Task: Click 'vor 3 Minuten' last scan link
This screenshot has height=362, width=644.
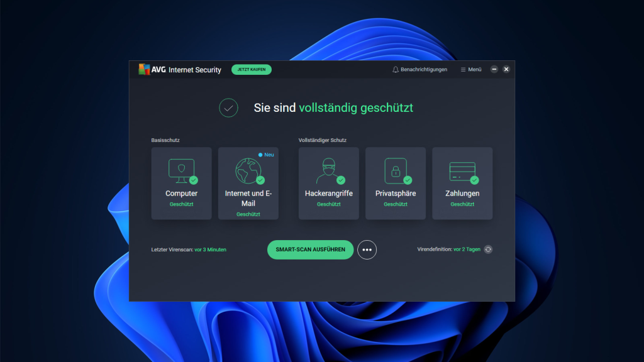Action: [x=210, y=250]
